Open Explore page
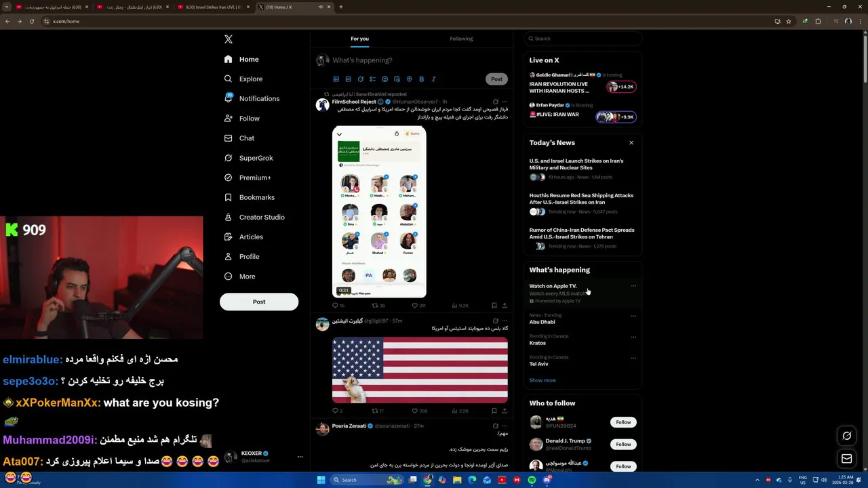Screen dimensions: 868x488 tap(243, 79)
